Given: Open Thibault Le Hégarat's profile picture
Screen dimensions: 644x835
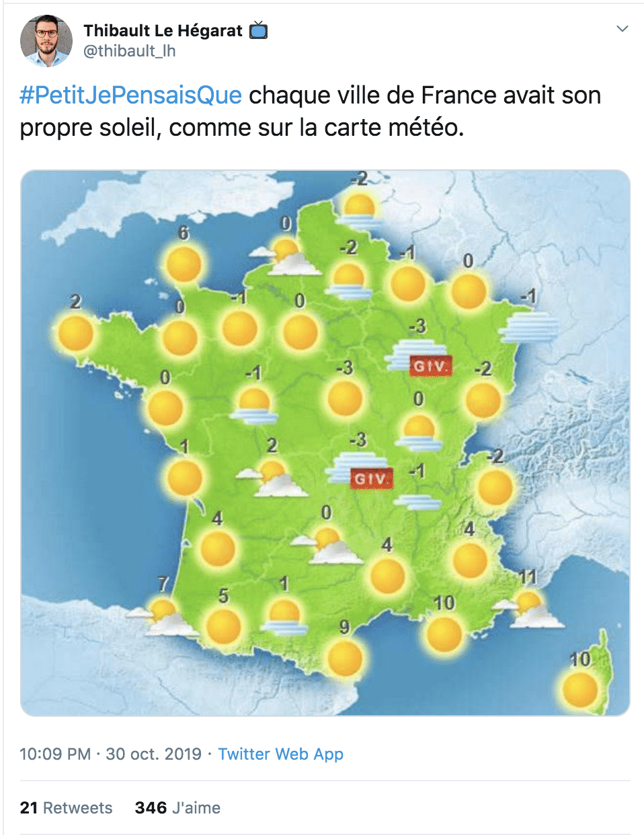Looking at the screenshot, I should 46,40.
